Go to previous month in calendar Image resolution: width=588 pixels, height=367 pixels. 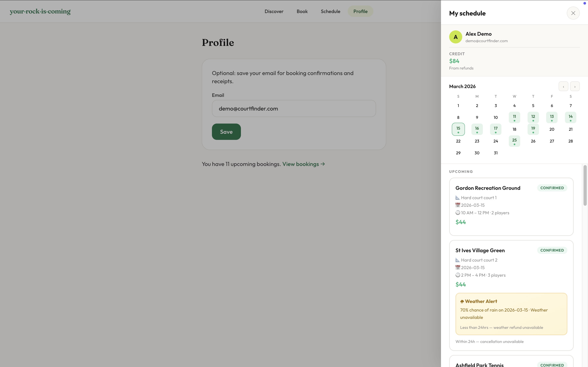(x=563, y=86)
